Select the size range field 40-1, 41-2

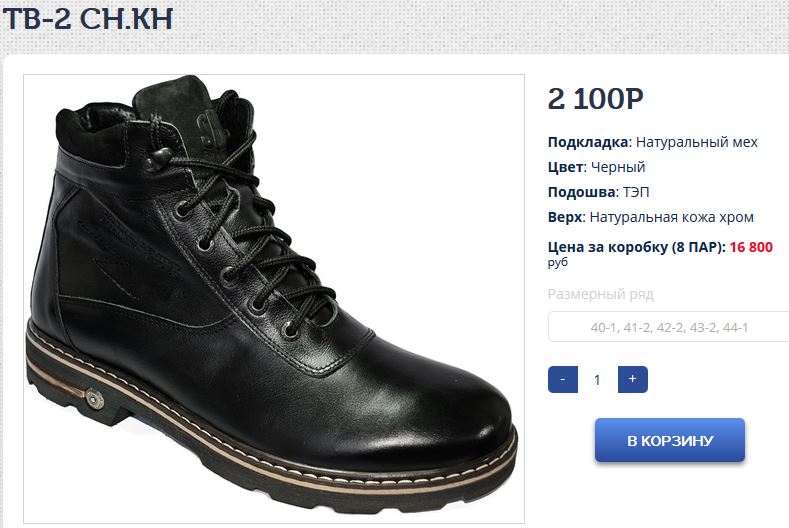[x=669, y=327]
